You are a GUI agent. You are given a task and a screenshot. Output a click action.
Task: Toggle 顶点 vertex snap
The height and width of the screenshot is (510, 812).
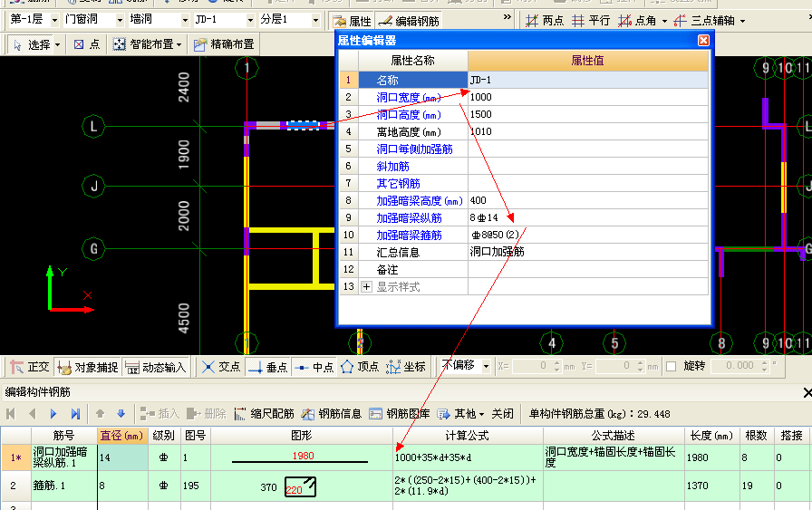point(360,367)
